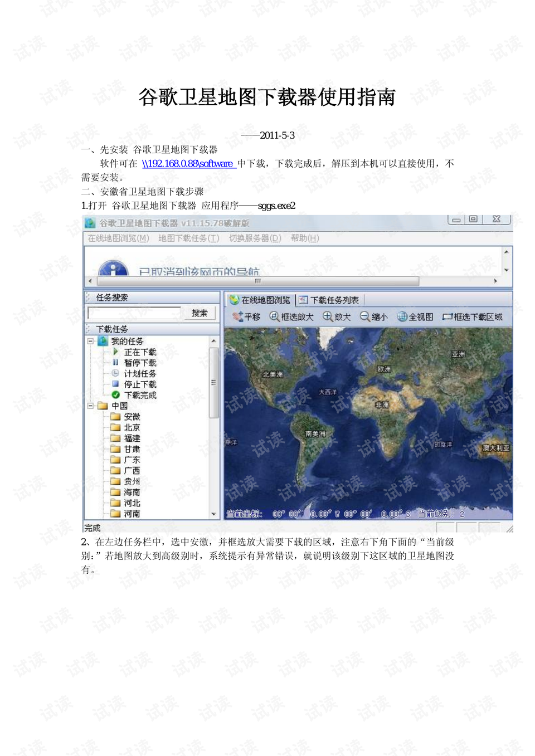Viewport: 535px width, 756px height.
Task: Click the 北美洲 label on the map
Action: pos(273,374)
